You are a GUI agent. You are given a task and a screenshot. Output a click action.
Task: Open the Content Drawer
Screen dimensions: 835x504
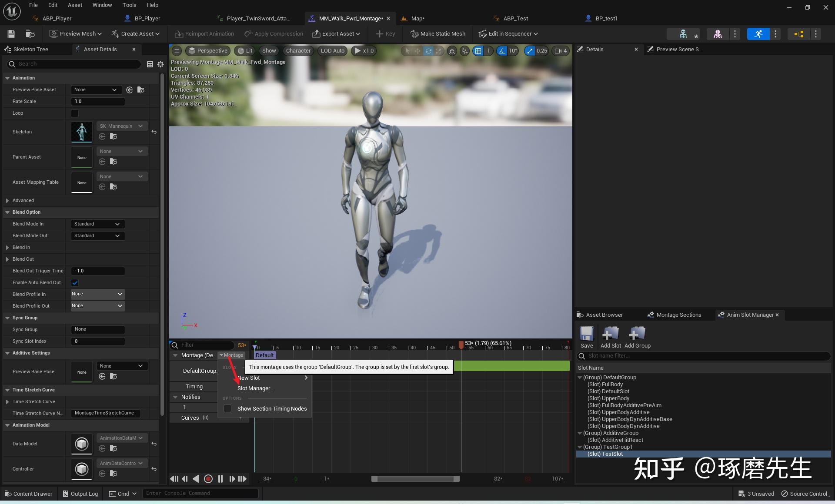29,494
